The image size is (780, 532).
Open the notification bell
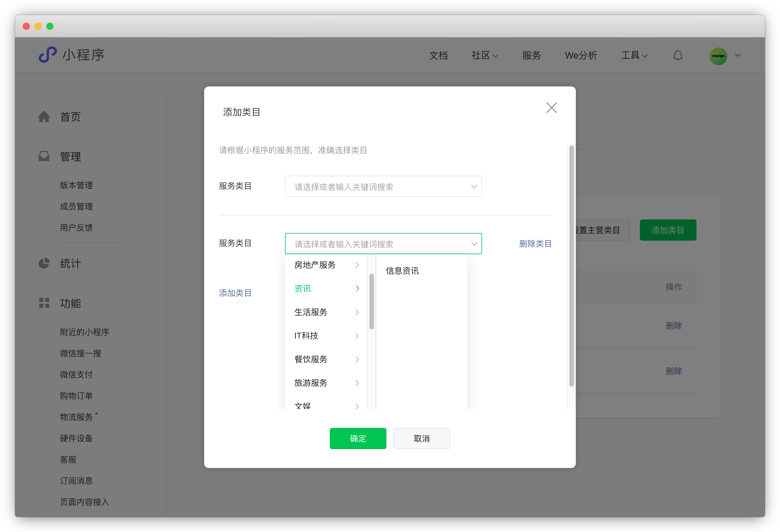pos(678,55)
